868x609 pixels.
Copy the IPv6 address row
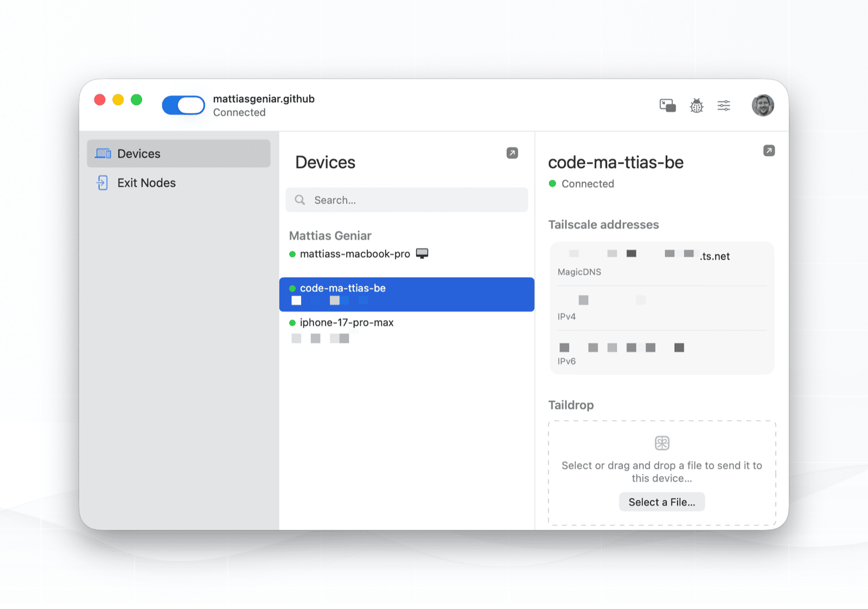click(662, 353)
